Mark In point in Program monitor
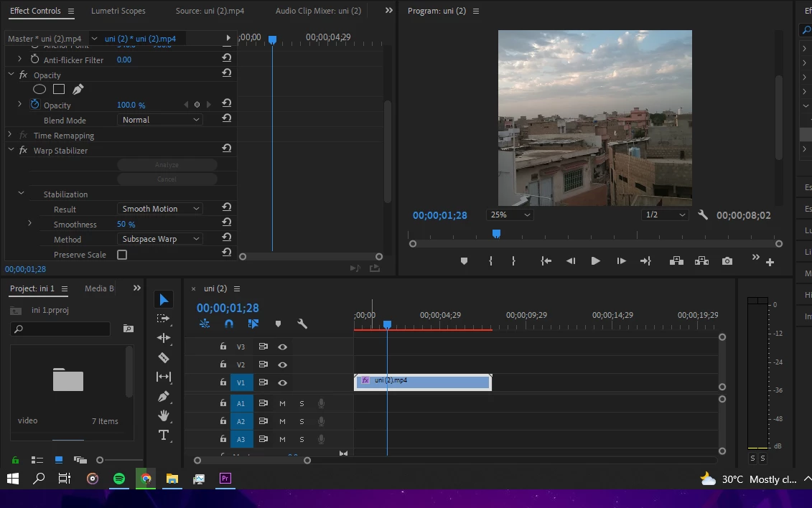The height and width of the screenshot is (508, 812). (x=490, y=261)
